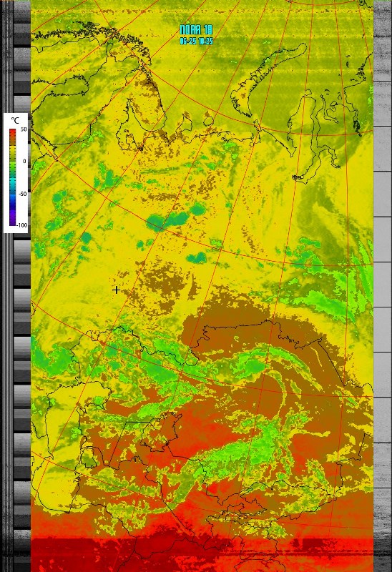
Task: Click the °C unit label on legend
Action: [x=15, y=120]
